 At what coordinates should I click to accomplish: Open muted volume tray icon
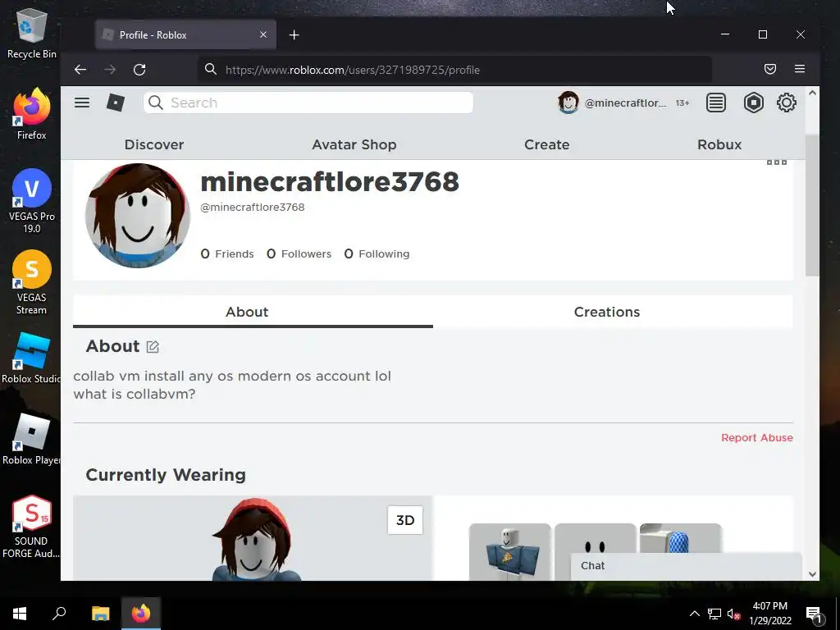click(733, 614)
